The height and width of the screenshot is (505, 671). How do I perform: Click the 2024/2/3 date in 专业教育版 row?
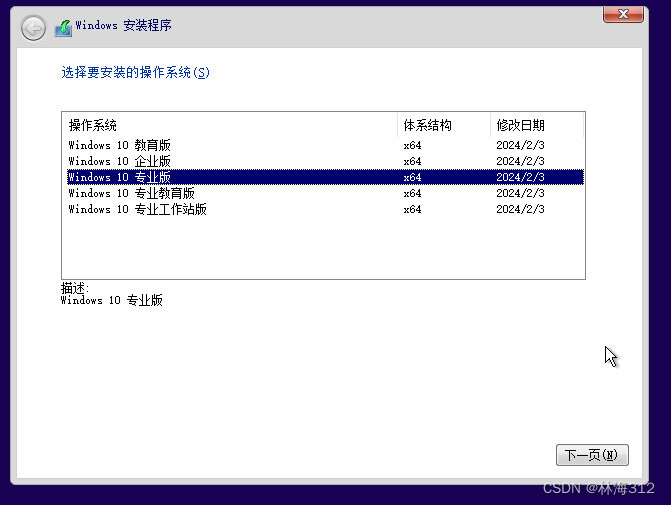tap(520, 193)
